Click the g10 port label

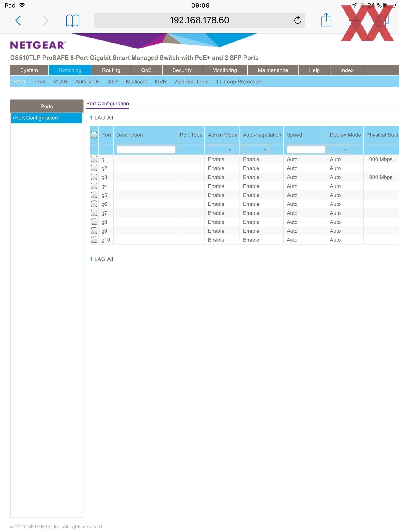pyautogui.click(x=106, y=240)
